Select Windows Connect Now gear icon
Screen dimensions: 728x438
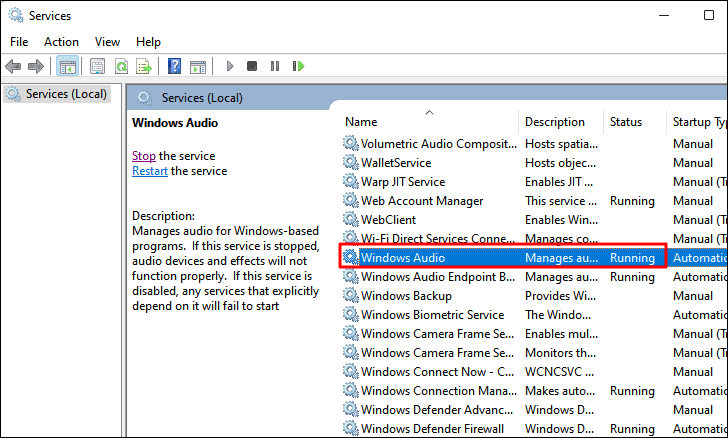pos(351,372)
